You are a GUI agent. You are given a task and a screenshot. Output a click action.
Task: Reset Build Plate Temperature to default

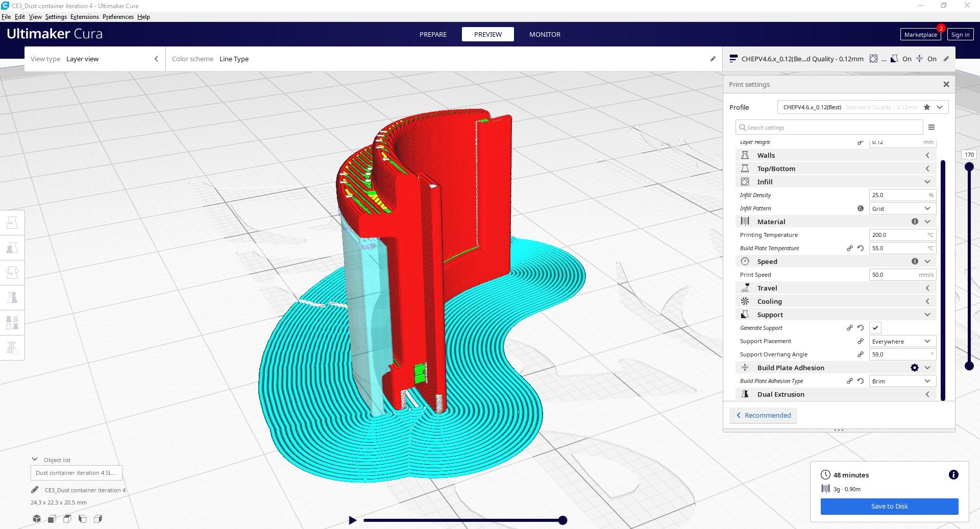point(861,248)
